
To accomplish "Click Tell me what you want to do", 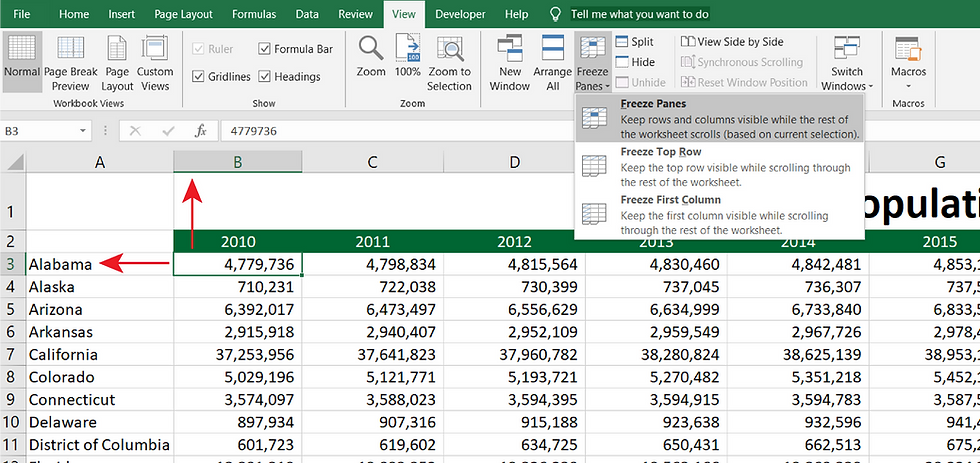I will 640,14.
